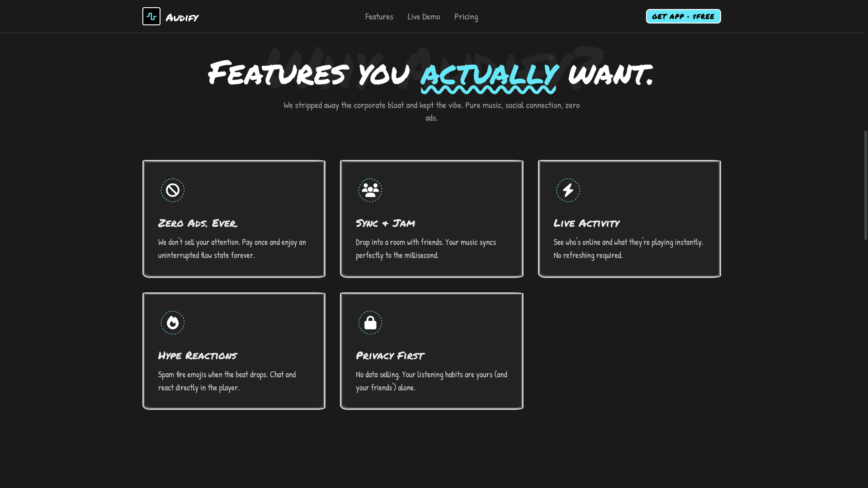The width and height of the screenshot is (868, 488).
Task: Click the Hype Reactions card heading
Action: click(197, 355)
